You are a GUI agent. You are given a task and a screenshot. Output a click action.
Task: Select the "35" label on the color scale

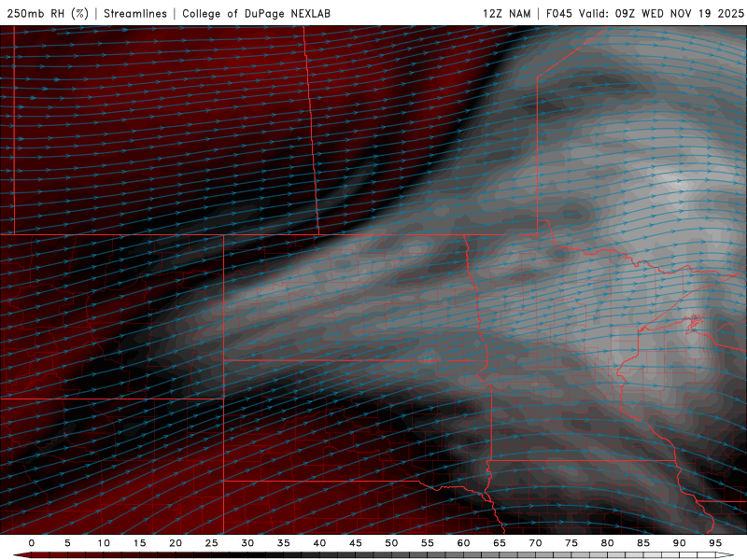tap(284, 543)
